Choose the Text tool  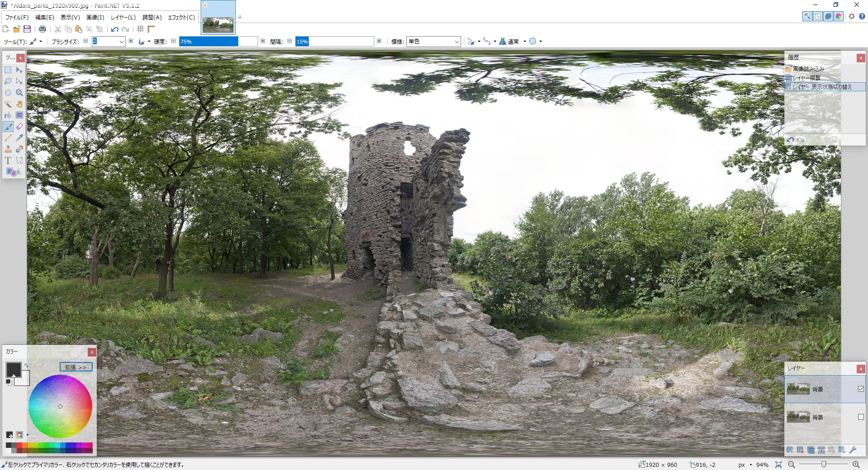8,160
